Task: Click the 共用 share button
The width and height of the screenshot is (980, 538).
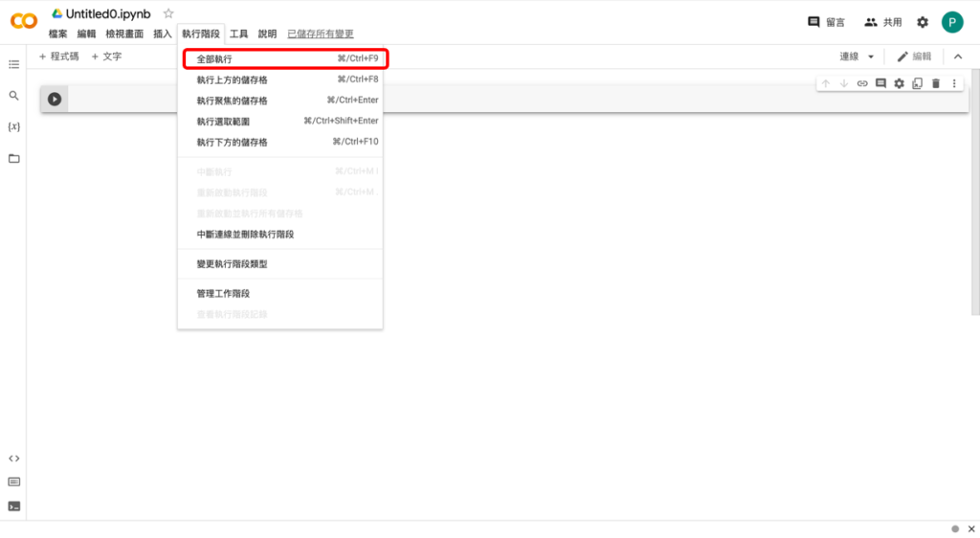Action: click(x=882, y=22)
